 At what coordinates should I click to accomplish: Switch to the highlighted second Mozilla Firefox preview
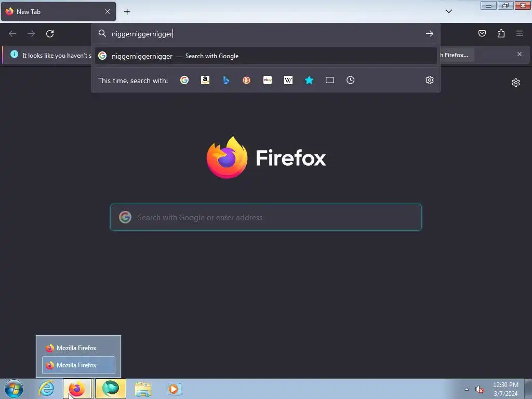coord(78,365)
